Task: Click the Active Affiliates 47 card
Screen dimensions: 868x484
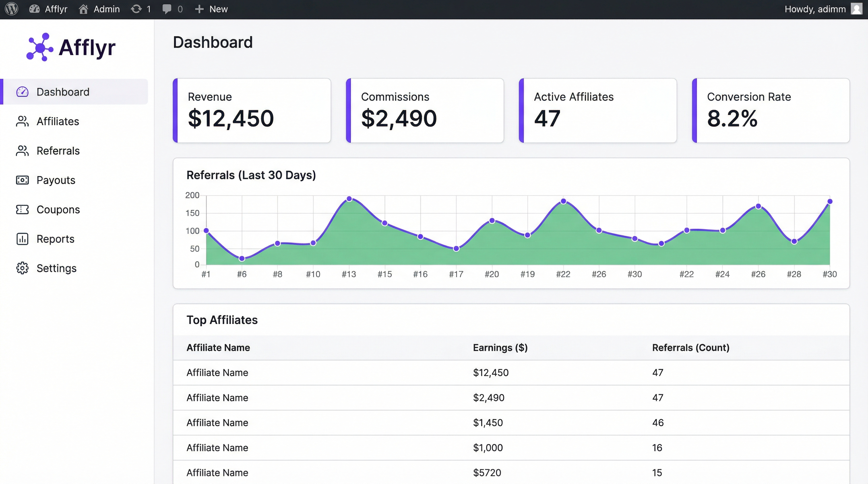Action: click(598, 110)
